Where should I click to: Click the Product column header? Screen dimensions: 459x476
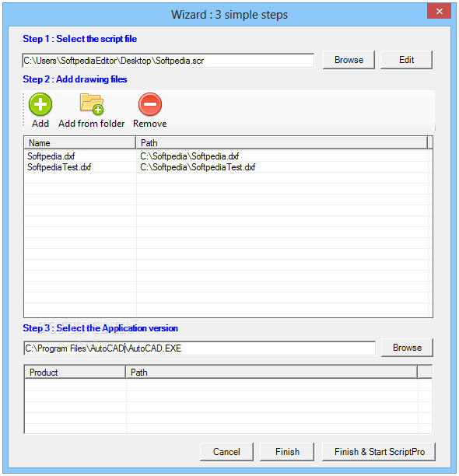tap(75, 373)
